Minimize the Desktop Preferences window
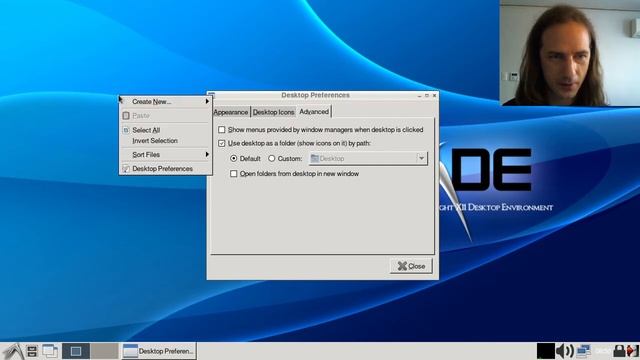 click(419, 96)
